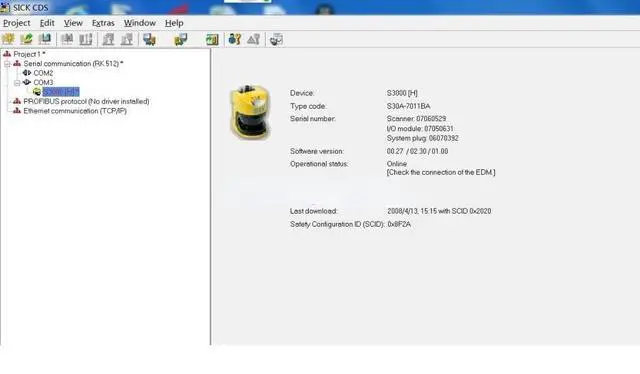Open the Window menu
This screenshot has width=640, height=374.
click(x=140, y=23)
